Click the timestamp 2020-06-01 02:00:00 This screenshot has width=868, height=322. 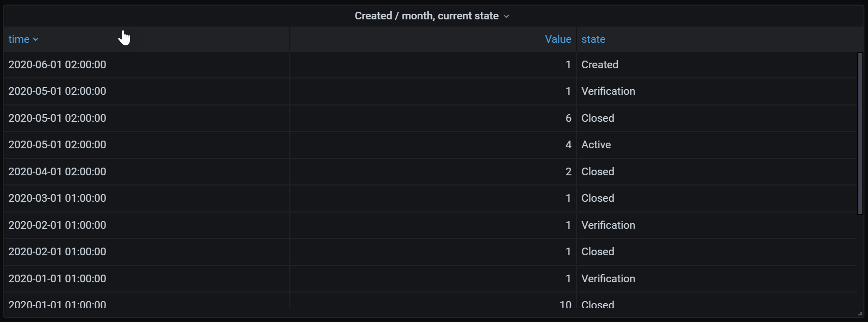click(x=57, y=65)
